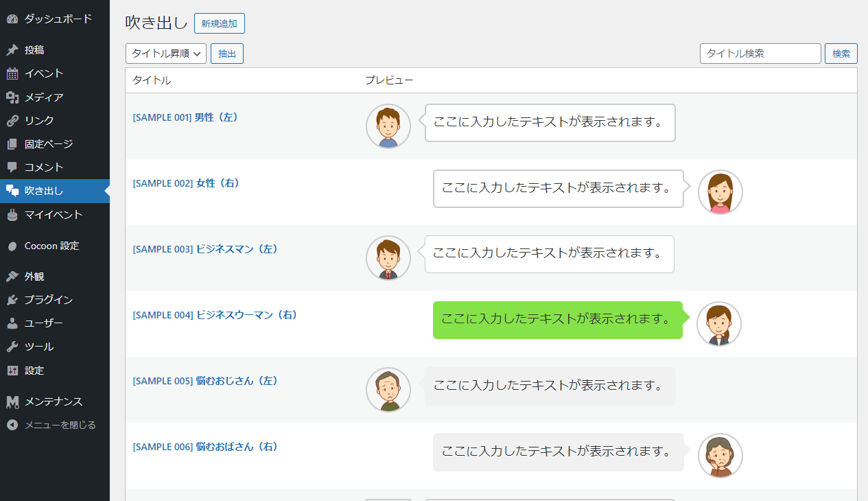This screenshot has height=501, width=868.
Task: Click the 新規追加 button
Action: click(x=220, y=23)
